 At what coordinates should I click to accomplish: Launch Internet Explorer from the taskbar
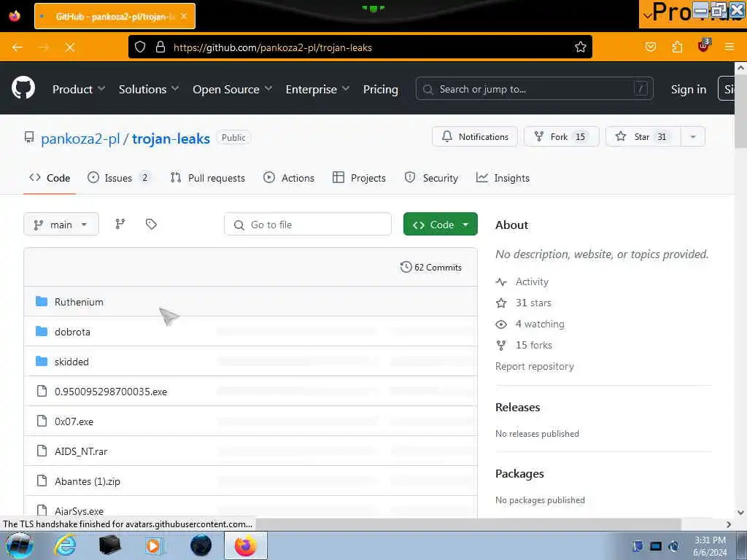(64, 545)
